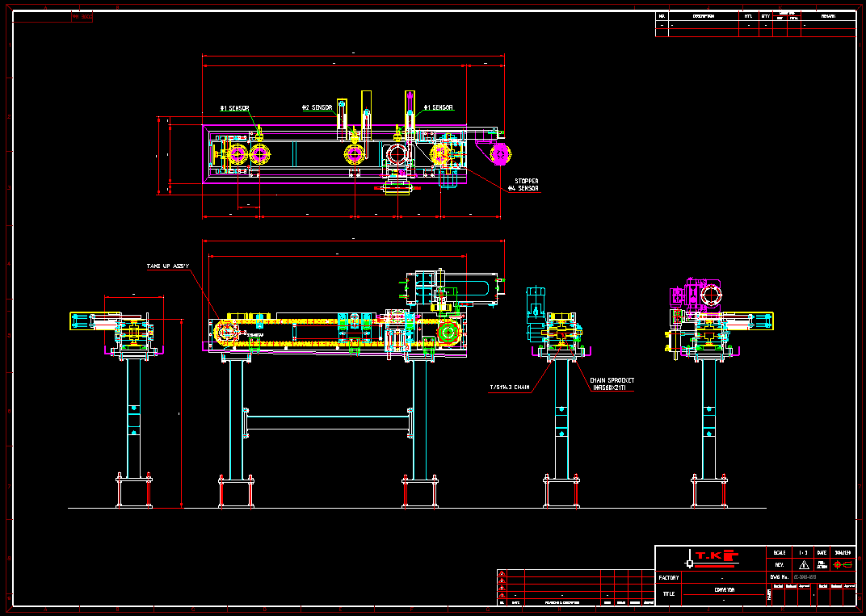Select the take-up sprocket at conveyor left end

(x=225, y=332)
